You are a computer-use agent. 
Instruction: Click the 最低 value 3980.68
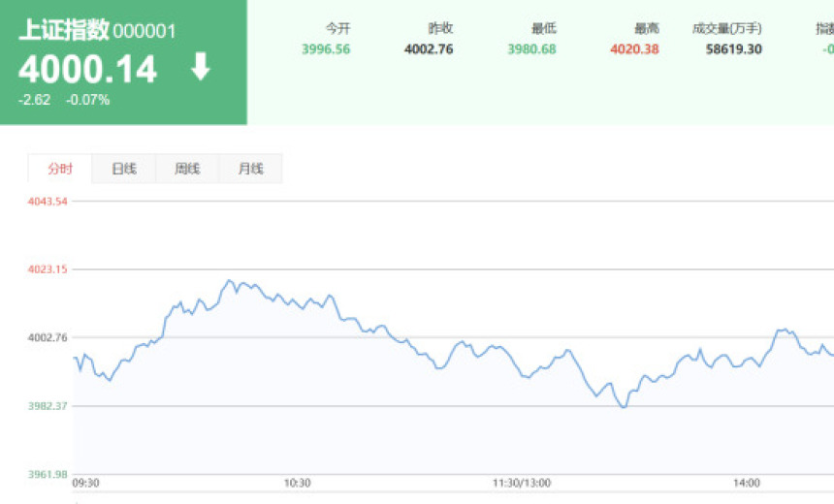coord(531,48)
